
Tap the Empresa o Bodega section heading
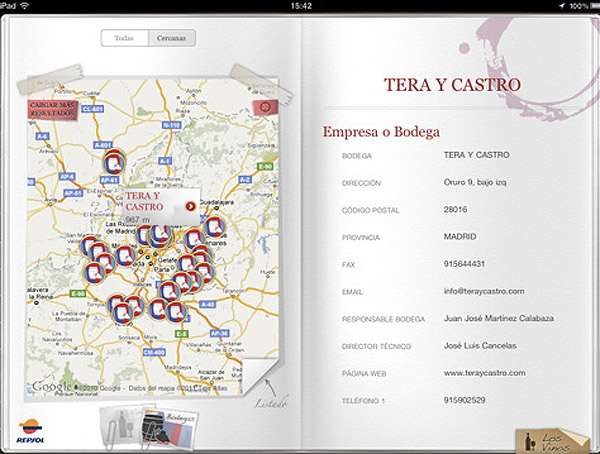(x=380, y=131)
